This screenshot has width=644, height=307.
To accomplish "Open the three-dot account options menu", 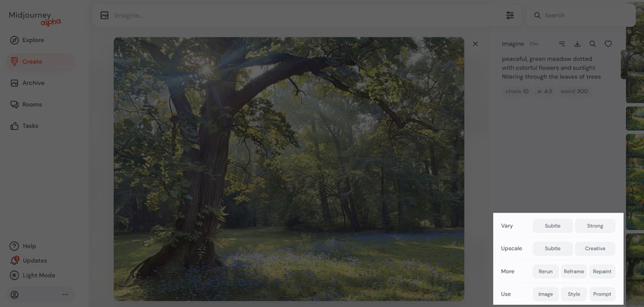I will pos(65,294).
